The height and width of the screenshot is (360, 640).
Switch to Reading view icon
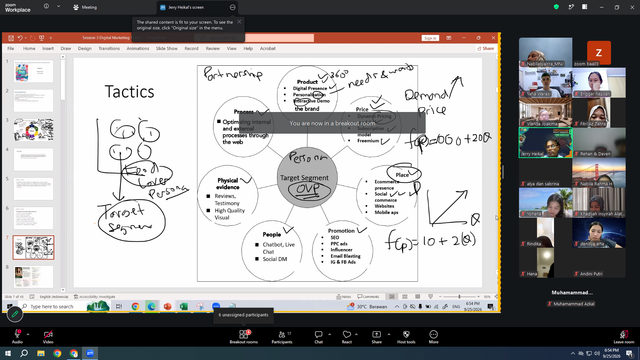(418, 297)
